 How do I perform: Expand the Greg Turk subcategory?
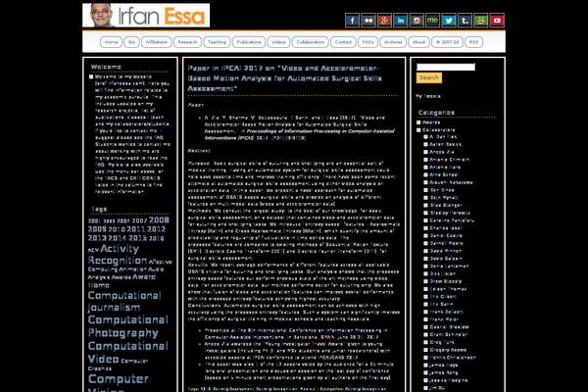point(425,342)
